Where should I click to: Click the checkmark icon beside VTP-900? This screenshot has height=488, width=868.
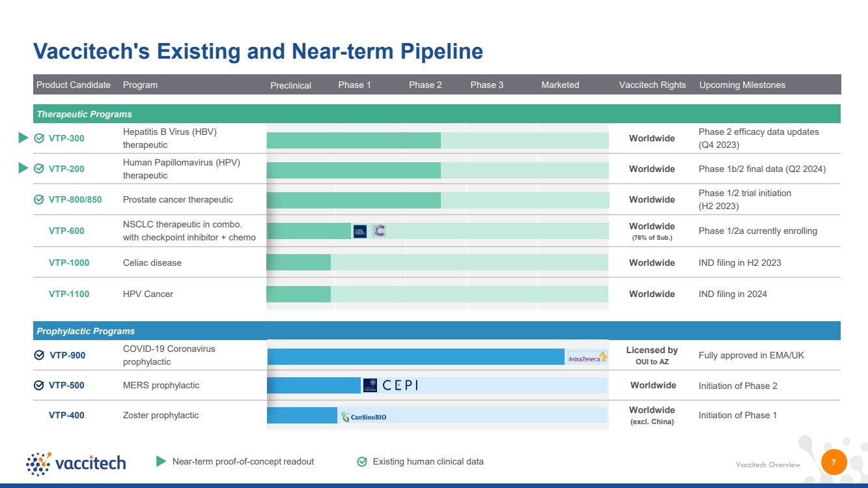coord(39,355)
